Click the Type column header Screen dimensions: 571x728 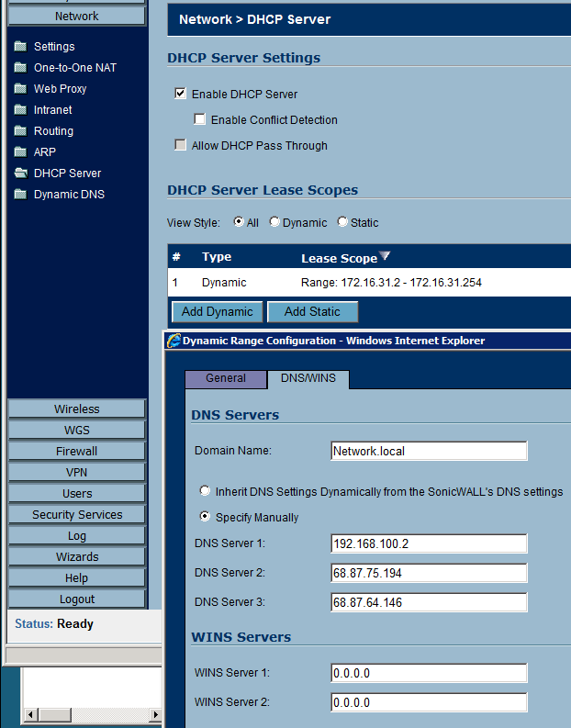217,257
